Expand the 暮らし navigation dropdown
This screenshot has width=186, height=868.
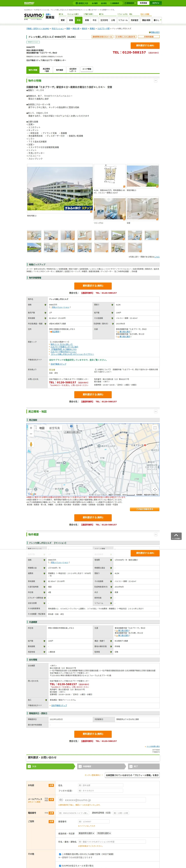(x=157, y=20)
